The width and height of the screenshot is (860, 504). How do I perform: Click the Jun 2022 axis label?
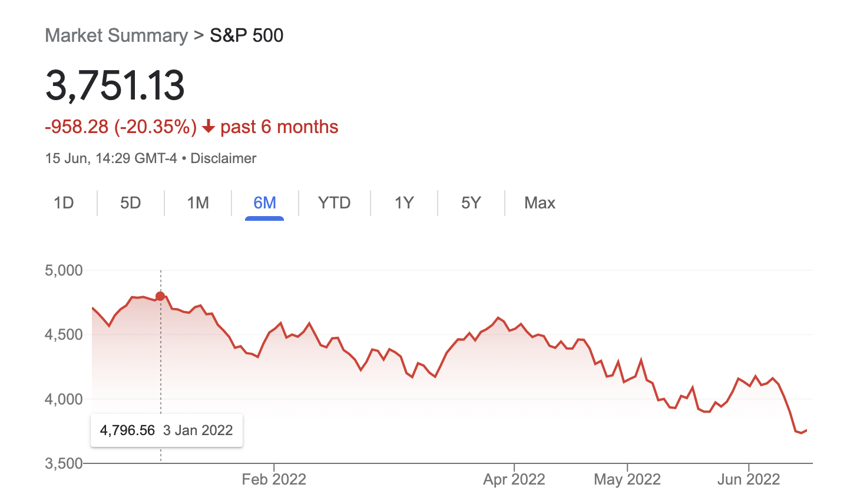pyautogui.click(x=748, y=479)
